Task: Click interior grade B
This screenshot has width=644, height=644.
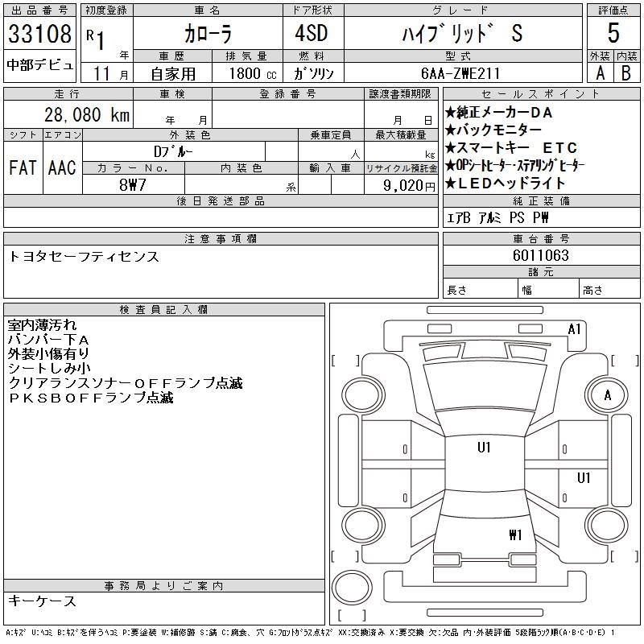Action: (626, 73)
